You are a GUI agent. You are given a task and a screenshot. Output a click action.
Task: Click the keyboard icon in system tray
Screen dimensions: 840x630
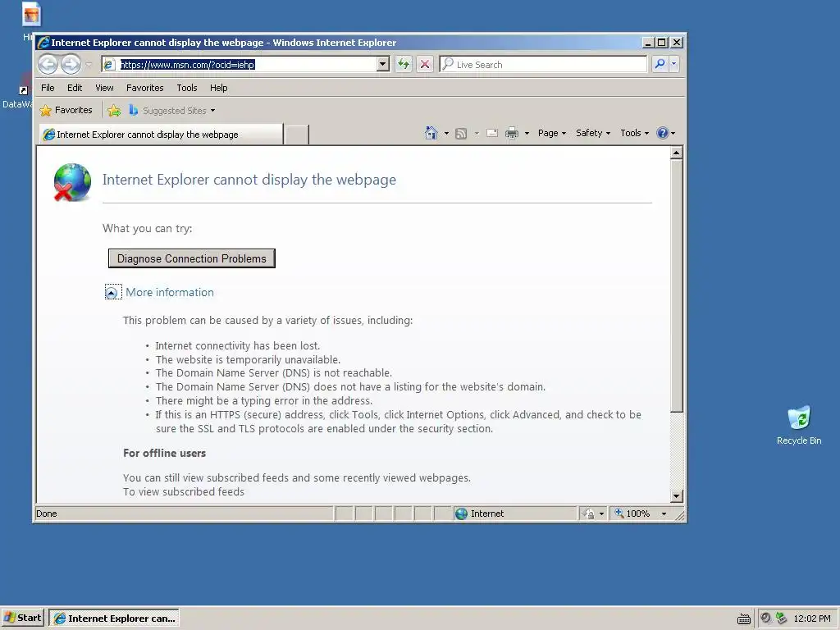pyautogui.click(x=743, y=619)
